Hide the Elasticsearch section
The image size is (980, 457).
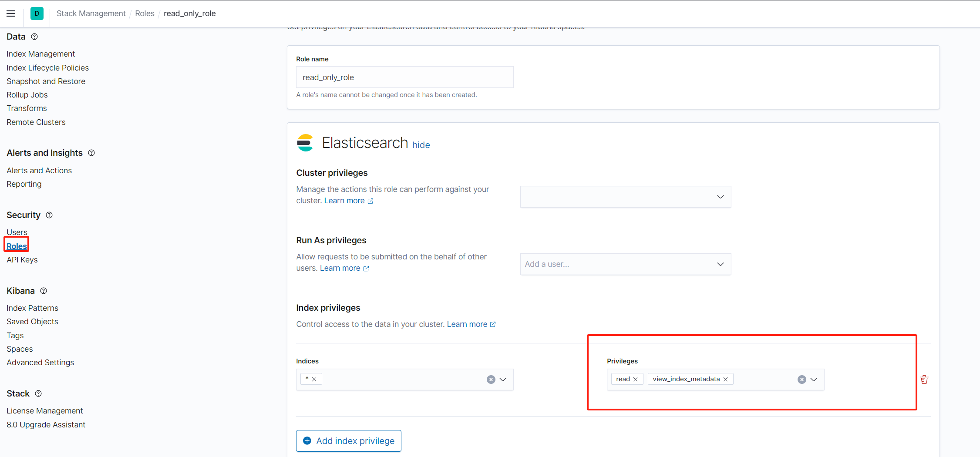coord(421,145)
